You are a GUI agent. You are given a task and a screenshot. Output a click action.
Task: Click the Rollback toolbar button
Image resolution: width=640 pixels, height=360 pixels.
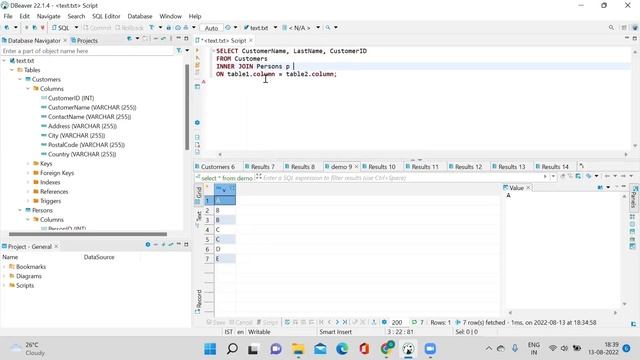(129, 28)
